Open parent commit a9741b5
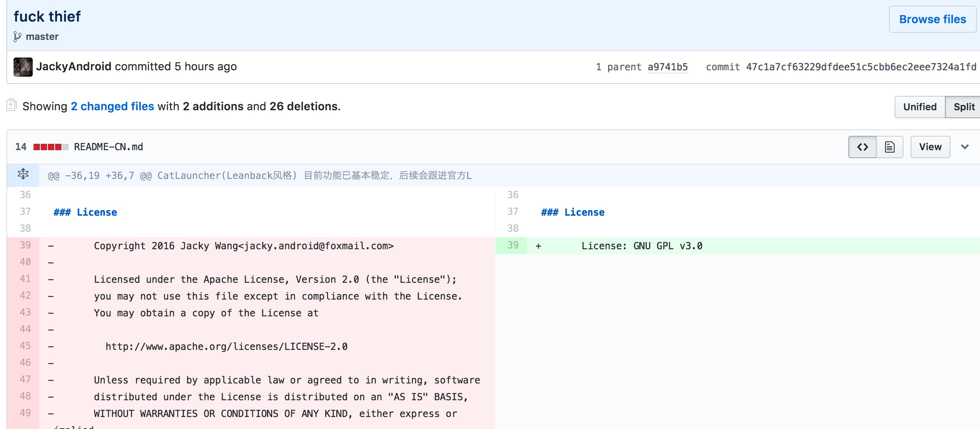The image size is (980, 429). pyautogui.click(x=667, y=67)
